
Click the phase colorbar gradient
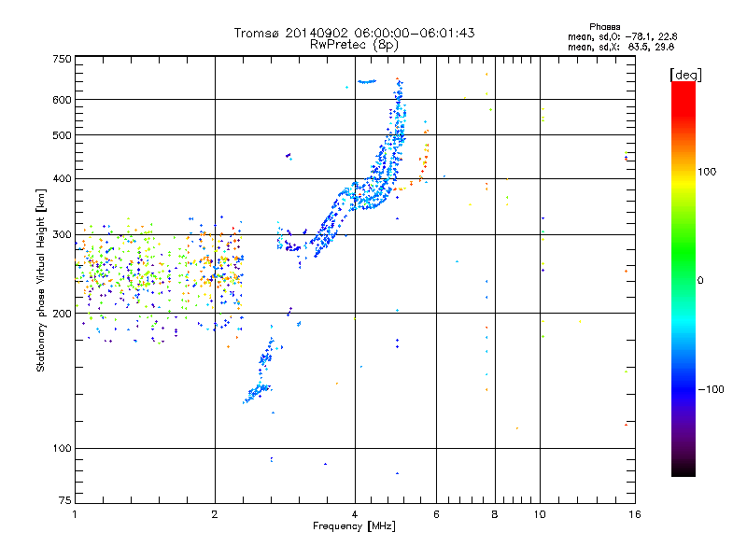click(684, 278)
